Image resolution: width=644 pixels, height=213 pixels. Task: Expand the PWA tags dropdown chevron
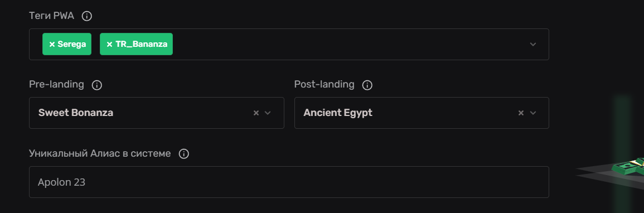(x=533, y=44)
